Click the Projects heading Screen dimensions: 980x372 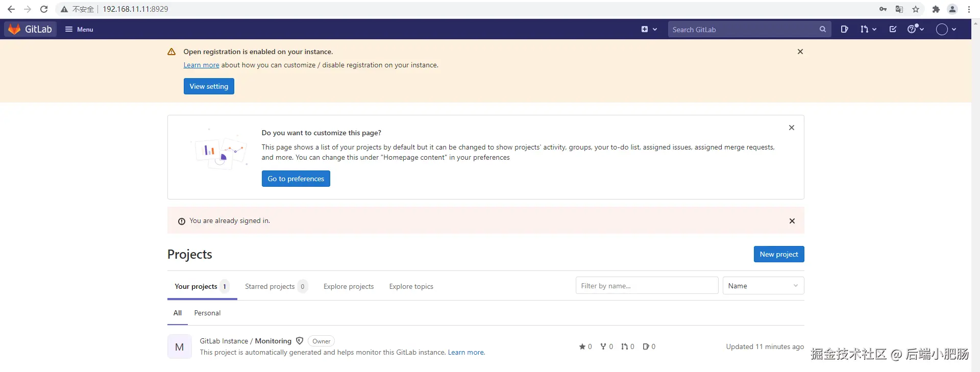pyautogui.click(x=190, y=254)
